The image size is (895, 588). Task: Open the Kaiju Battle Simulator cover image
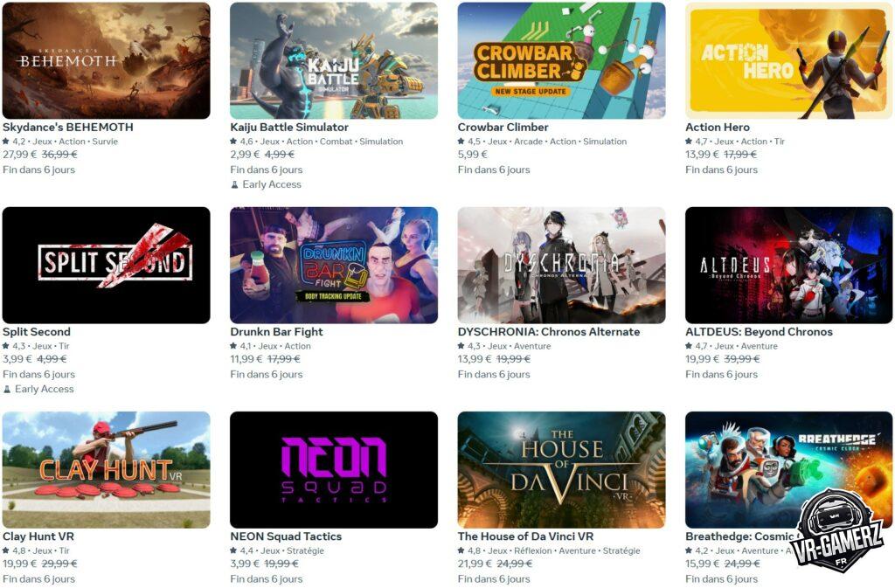pyautogui.click(x=334, y=60)
